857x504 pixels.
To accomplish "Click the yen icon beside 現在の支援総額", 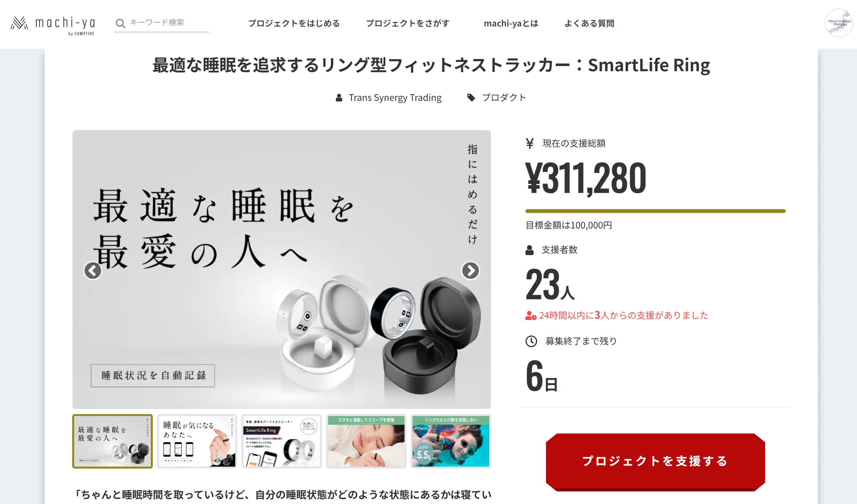I will tap(530, 143).
